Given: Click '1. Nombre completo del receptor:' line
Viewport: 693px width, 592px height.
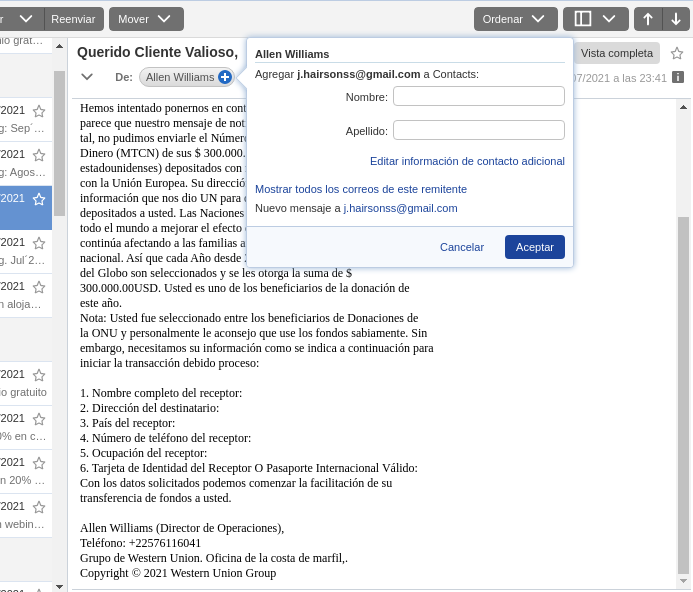Looking at the screenshot, I should click(161, 393).
